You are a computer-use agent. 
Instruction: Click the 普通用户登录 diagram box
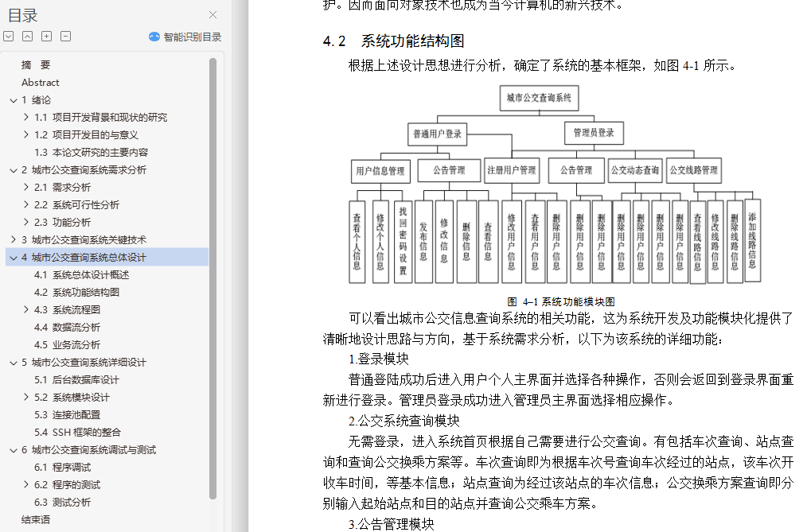[437, 134]
